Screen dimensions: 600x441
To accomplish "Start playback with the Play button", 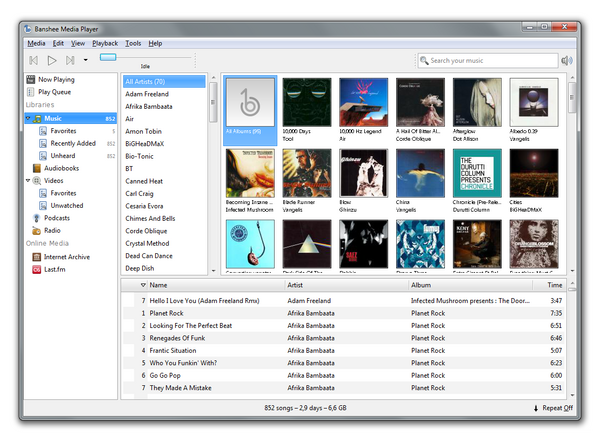I will click(52, 60).
